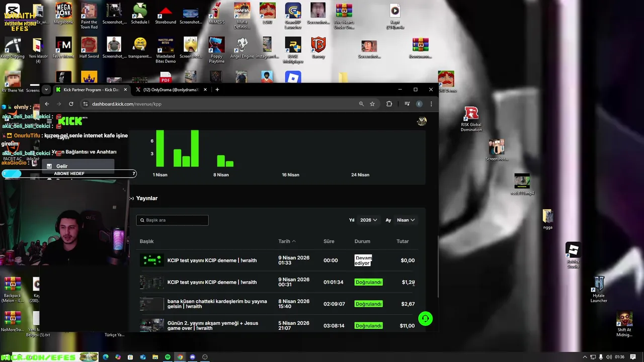Click the 02:09:07 duration cell
Screen dimensions: 644x362
(x=334, y=304)
